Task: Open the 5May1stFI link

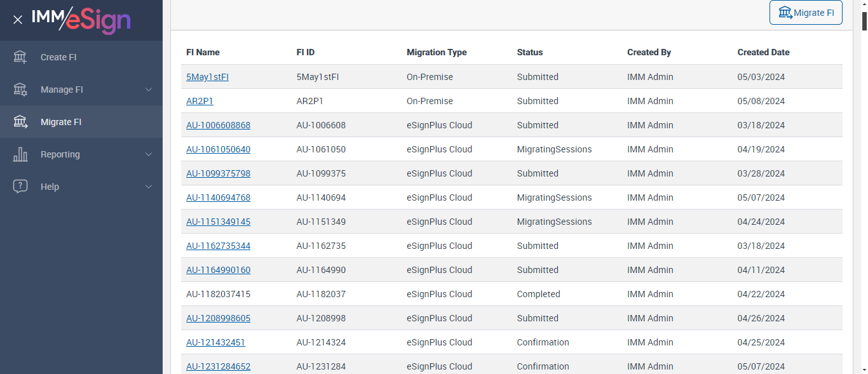Action: point(207,77)
